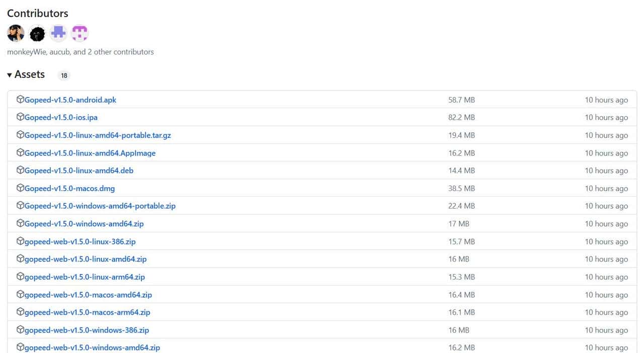644x353 pixels.
Task: Open the black silhouette contributor avatar
Action: click(37, 33)
